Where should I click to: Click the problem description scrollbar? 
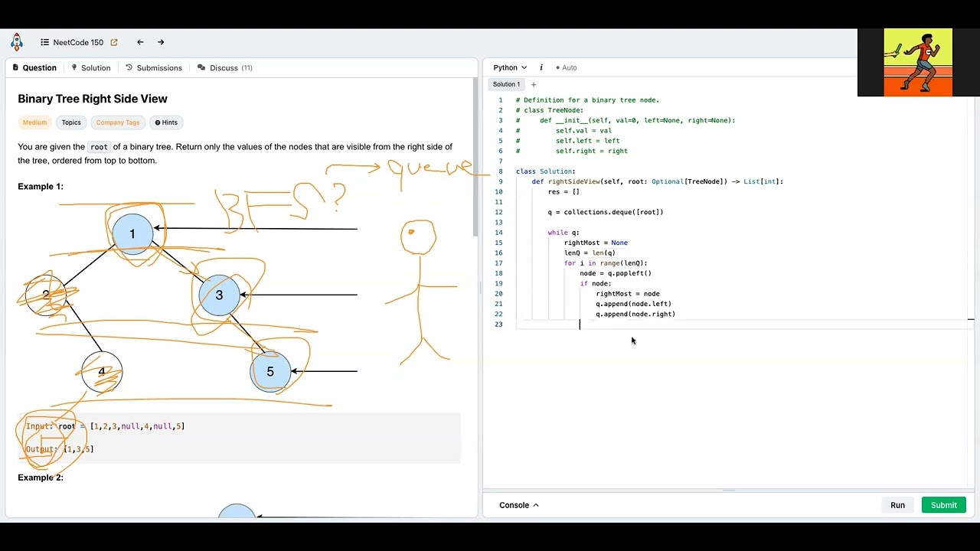click(x=475, y=157)
